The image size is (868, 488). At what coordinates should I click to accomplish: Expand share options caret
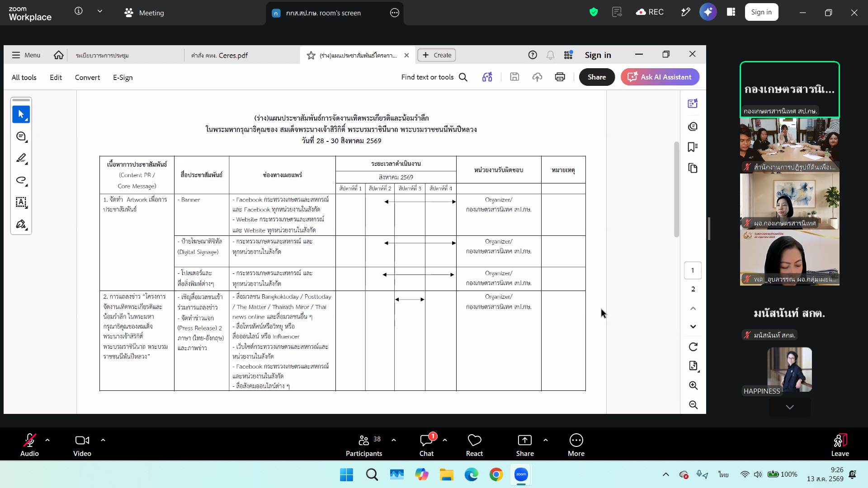546,440
